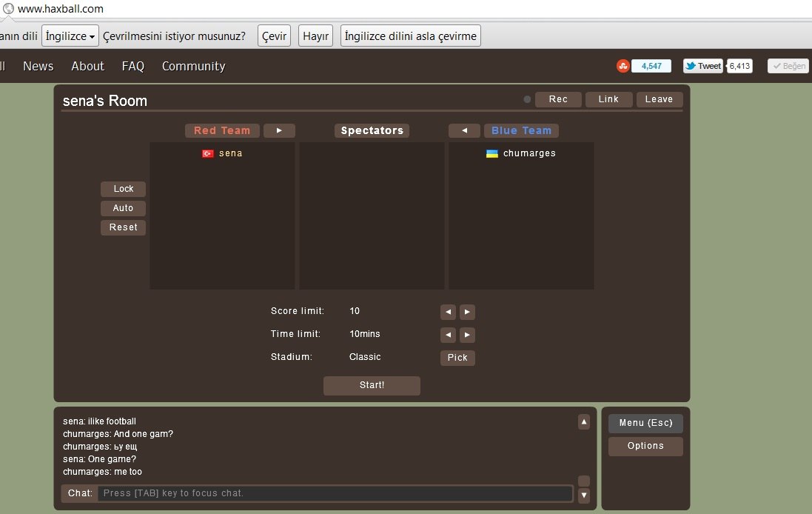Click the Ukrainian flag next to chumarges
Viewport: 812px width, 514px height.
click(492, 153)
